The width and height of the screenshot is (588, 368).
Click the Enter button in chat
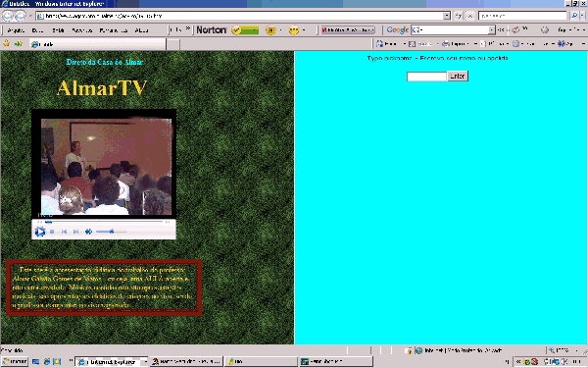tap(458, 77)
